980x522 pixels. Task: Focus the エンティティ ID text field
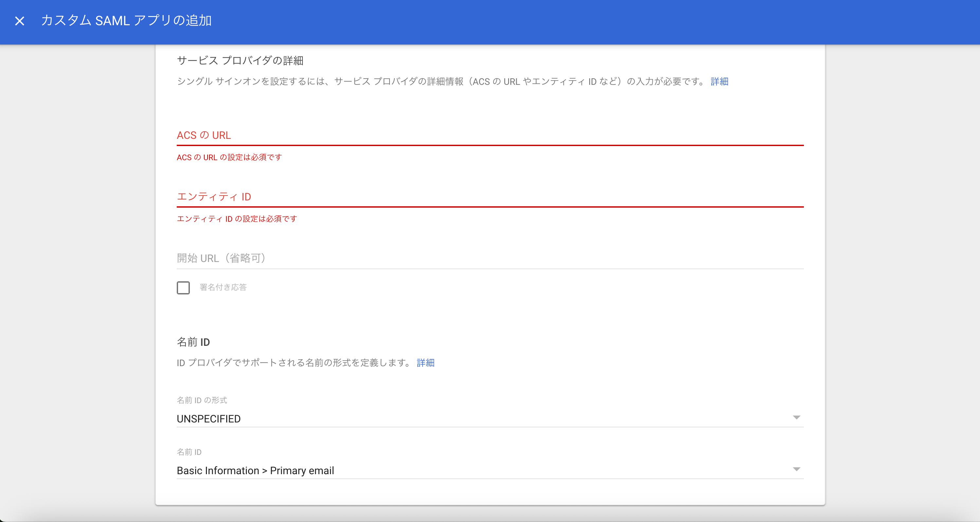point(490,197)
